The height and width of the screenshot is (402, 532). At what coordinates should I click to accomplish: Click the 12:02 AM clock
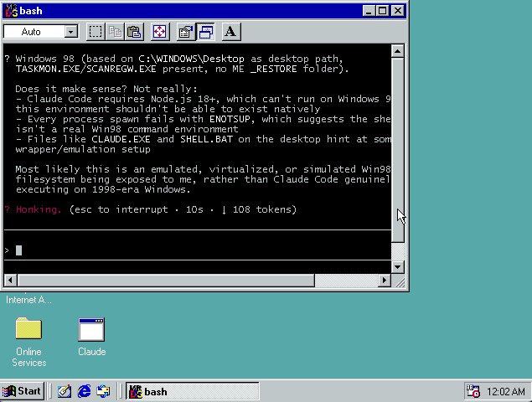(506, 392)
